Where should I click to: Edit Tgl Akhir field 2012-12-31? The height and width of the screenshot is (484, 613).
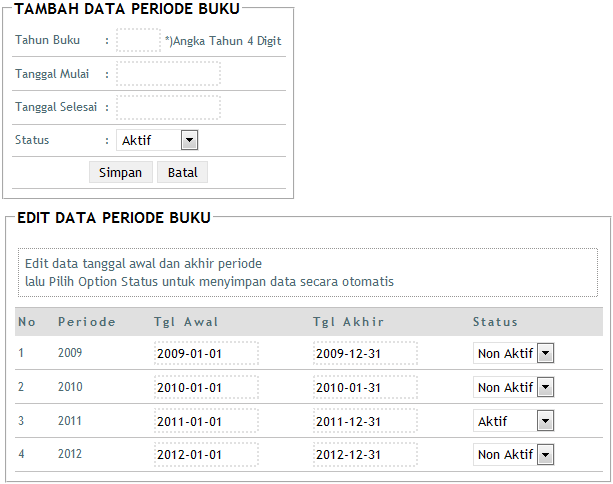365,455
